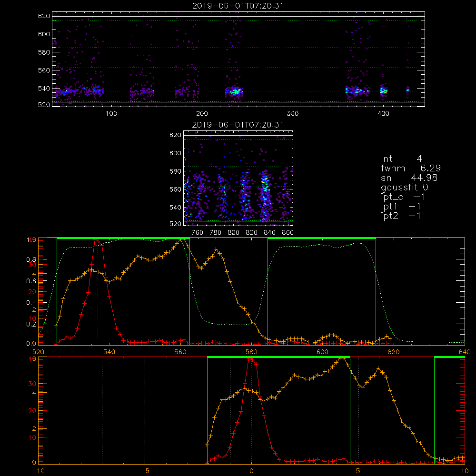Screen dimensions: 476x476
Task: Click the top spectrogram title 2019-06-01T07:20:31
Action: (238, 6)
